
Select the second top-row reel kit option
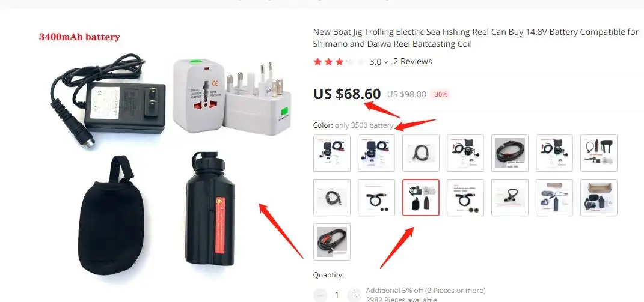click(x=376, y=153)
